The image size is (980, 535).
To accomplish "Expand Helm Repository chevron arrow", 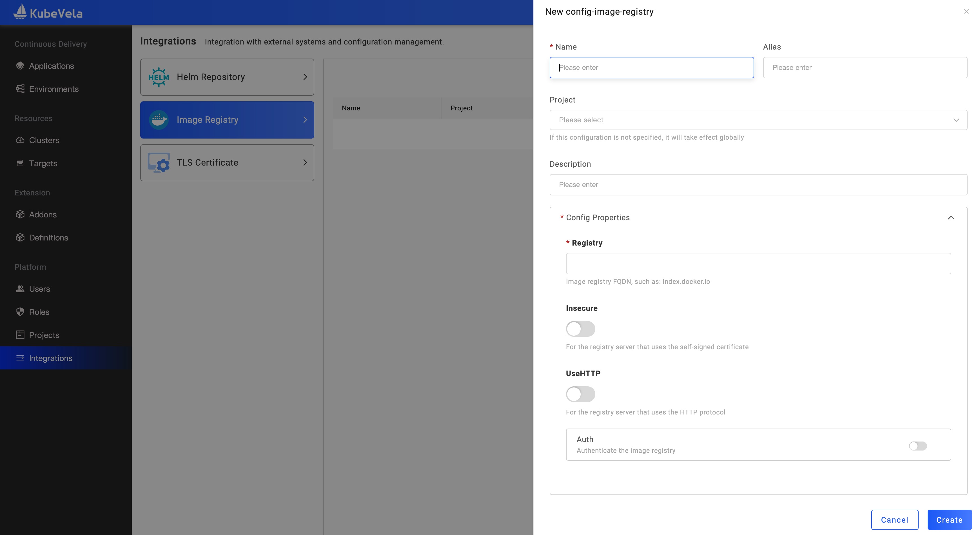I will 305,77.
